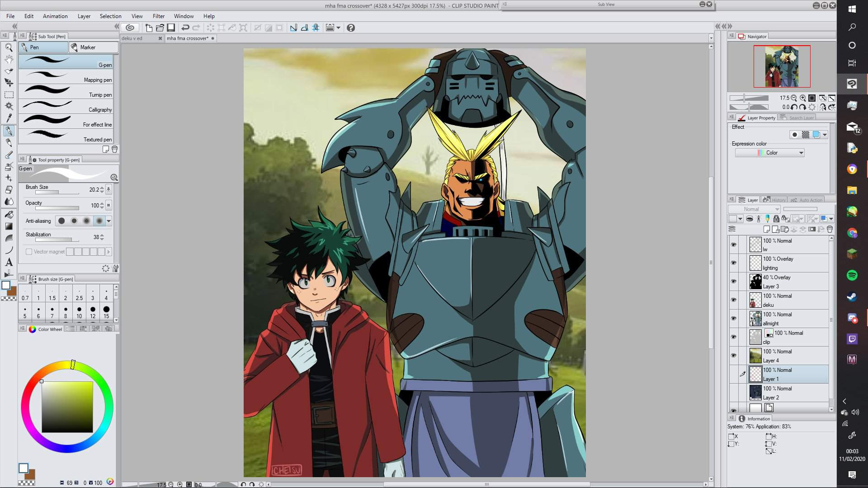Viewport: 868px width, 488px height.
Task: Choose Calligraphy sub tool
Action: (66, 107)
